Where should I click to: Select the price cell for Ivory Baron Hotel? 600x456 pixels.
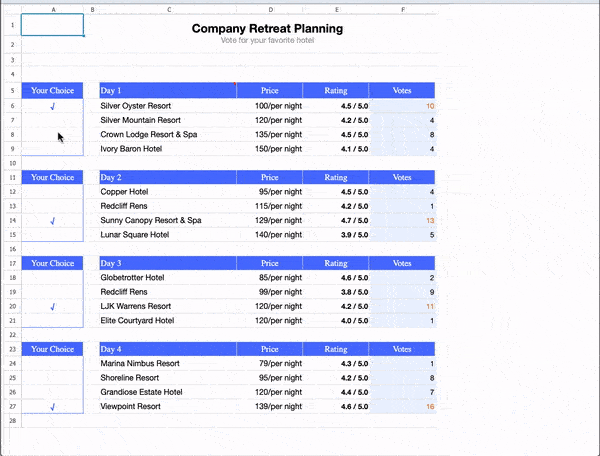tap(269, 148)
